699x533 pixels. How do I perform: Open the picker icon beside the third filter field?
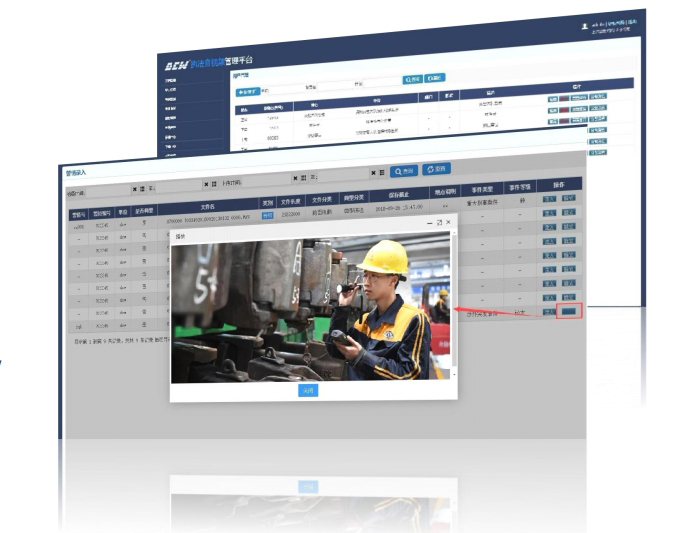302,178
